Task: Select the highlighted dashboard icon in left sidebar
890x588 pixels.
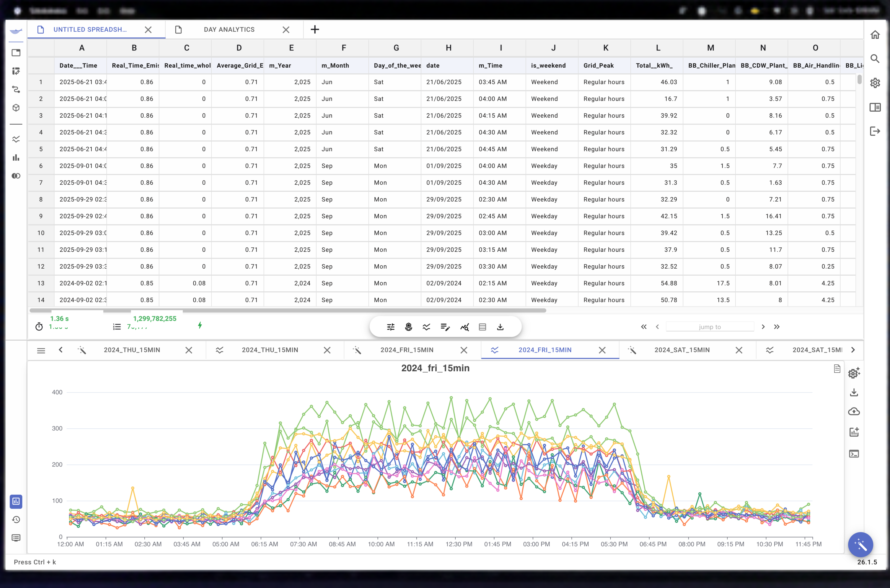Action: pyautogui.click(x=16, y=501)
